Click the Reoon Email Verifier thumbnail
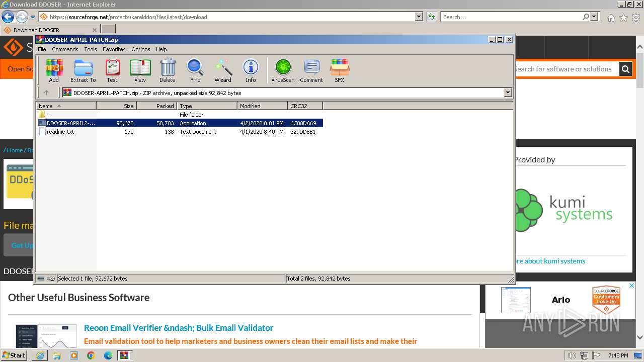644x362 pixels. 46,336
